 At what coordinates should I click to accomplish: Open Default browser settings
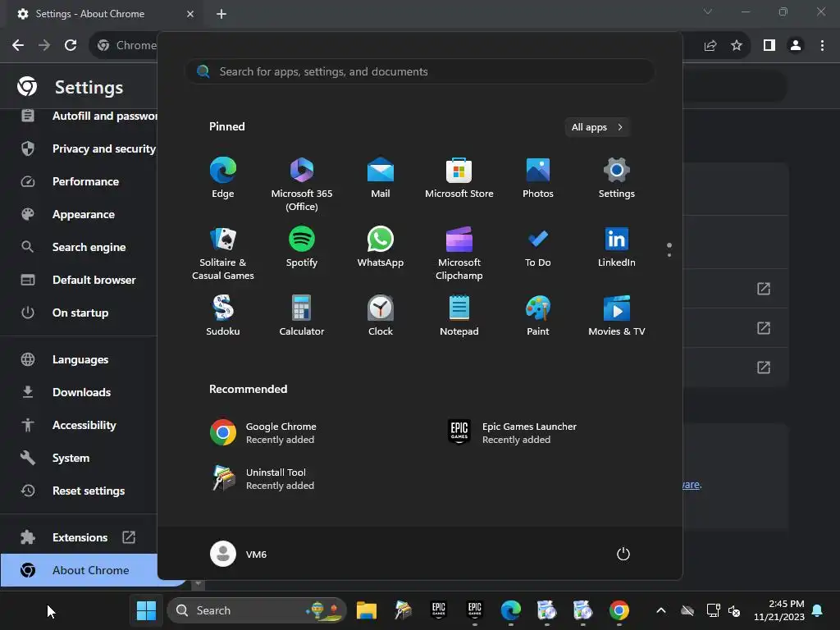click(x=80, y=279)
